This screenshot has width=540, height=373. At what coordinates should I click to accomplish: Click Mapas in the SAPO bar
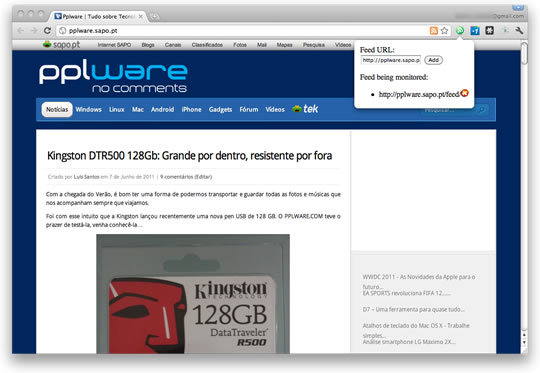(284, 45)
